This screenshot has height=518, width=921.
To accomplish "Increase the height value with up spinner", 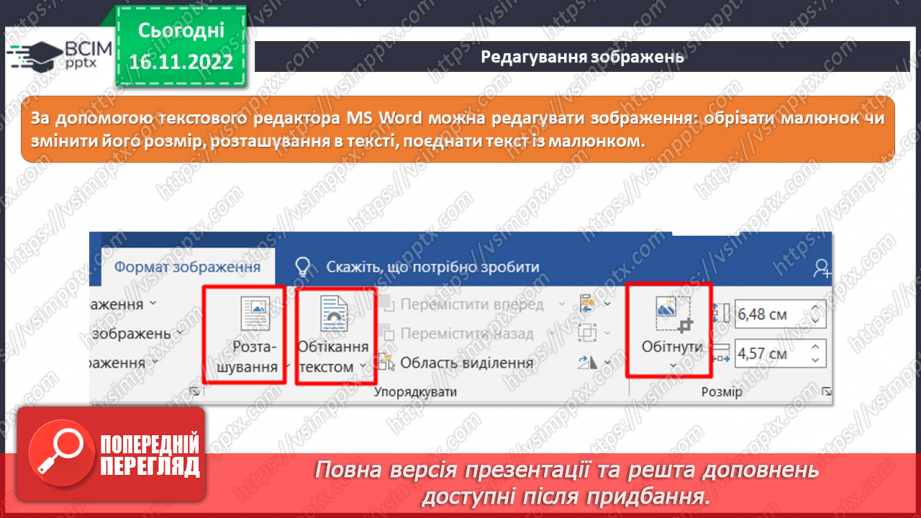I will pos(815,308).
